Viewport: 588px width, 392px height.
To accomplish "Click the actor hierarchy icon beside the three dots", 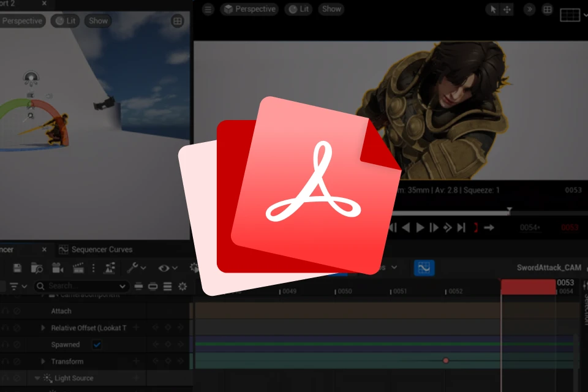I will (x=109, y=268).
